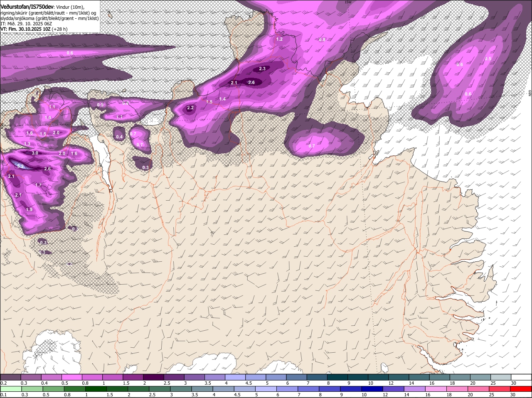
Task: Click the 1.2 precipitation value on the map
Action: pyautogui.click(x=279, y=39)
